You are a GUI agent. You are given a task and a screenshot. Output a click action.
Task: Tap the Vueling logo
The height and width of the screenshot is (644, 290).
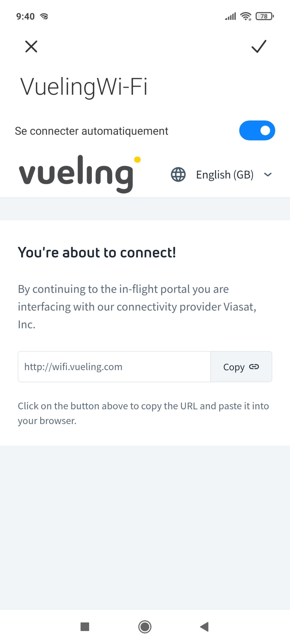coord(80,174)
